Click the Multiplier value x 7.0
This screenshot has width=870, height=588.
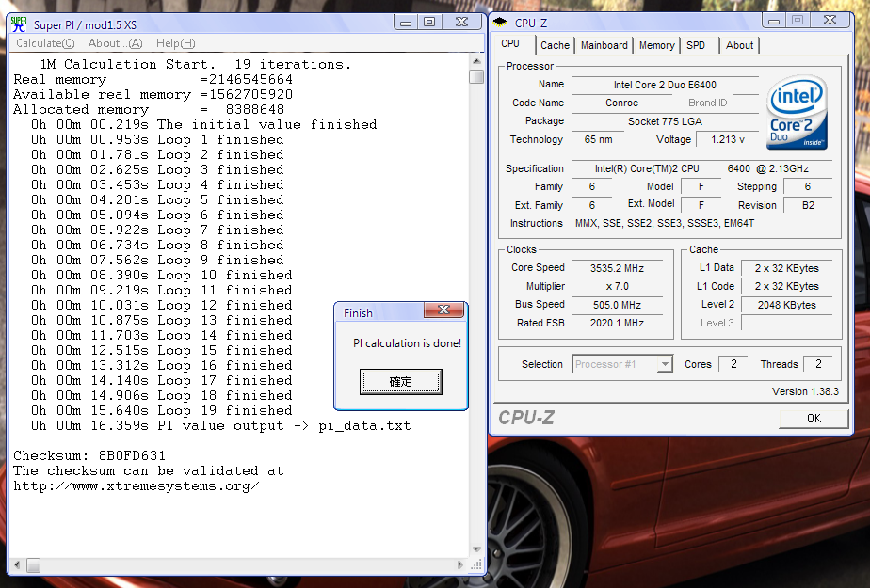tap(617, 287)
